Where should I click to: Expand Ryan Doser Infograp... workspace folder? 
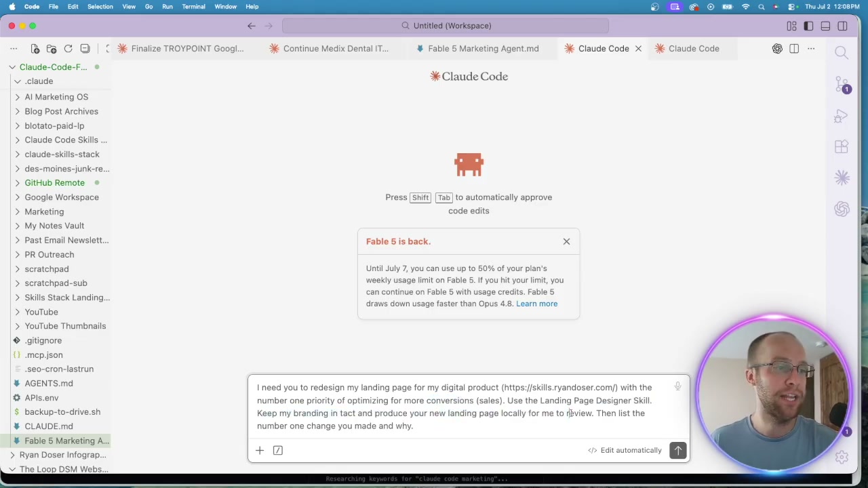point(56,455)
